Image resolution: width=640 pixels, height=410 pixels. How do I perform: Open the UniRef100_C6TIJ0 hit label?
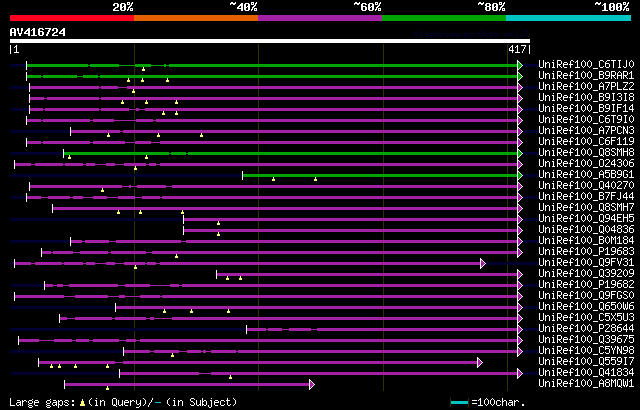pyautogui.click(x=586, y=64)
